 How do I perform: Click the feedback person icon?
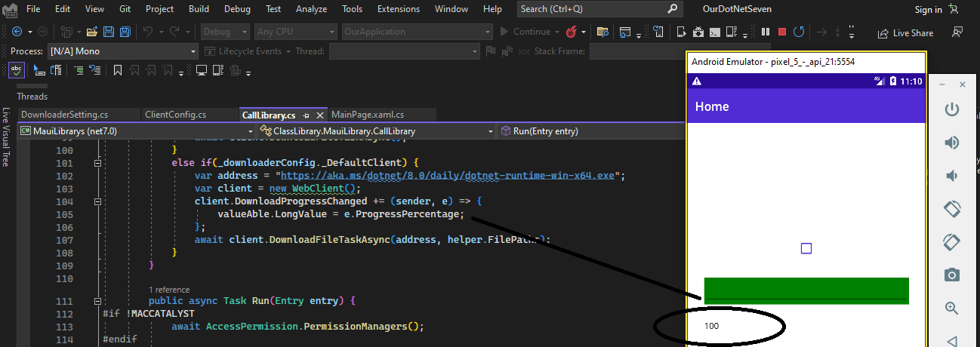(957, 32)
